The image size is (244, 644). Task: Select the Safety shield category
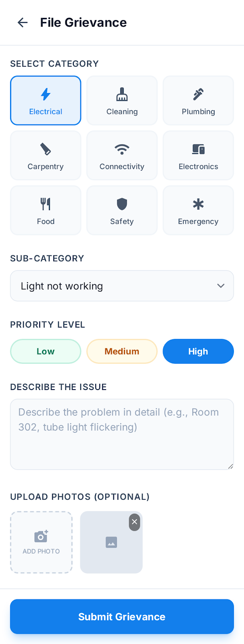(122, 210)
